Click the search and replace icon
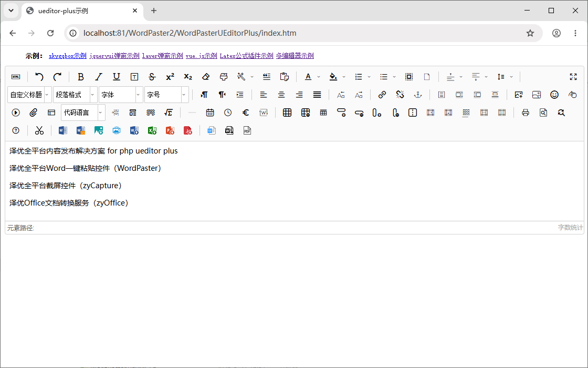588x368 pixels. (x=561, y=113)
